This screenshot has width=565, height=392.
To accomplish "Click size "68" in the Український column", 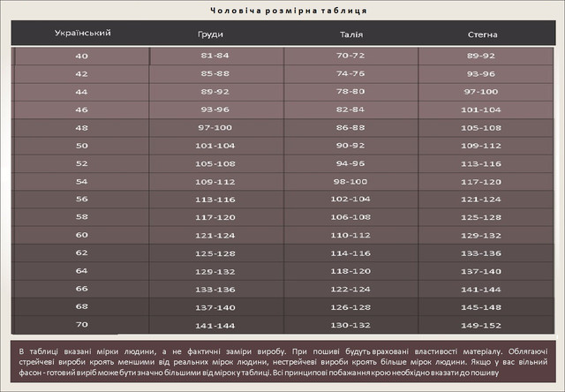I will [82, 306].
